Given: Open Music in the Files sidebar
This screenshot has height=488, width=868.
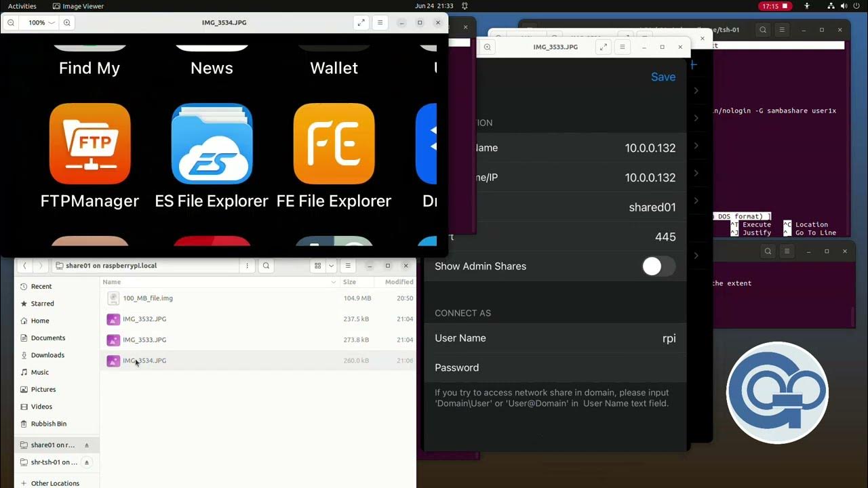Looking at the screenshot, I should click(57, 372).
